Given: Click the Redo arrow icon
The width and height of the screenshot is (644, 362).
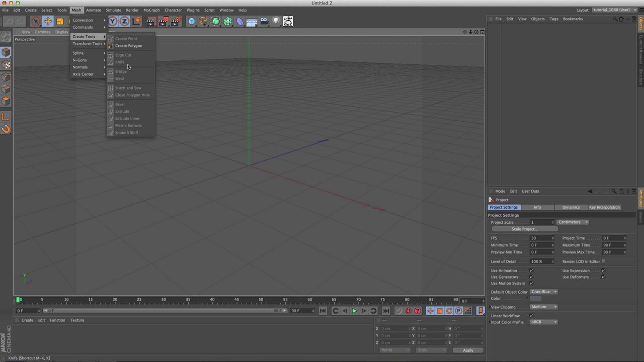Looking at the screenshot, I should [x=20, y=21].
